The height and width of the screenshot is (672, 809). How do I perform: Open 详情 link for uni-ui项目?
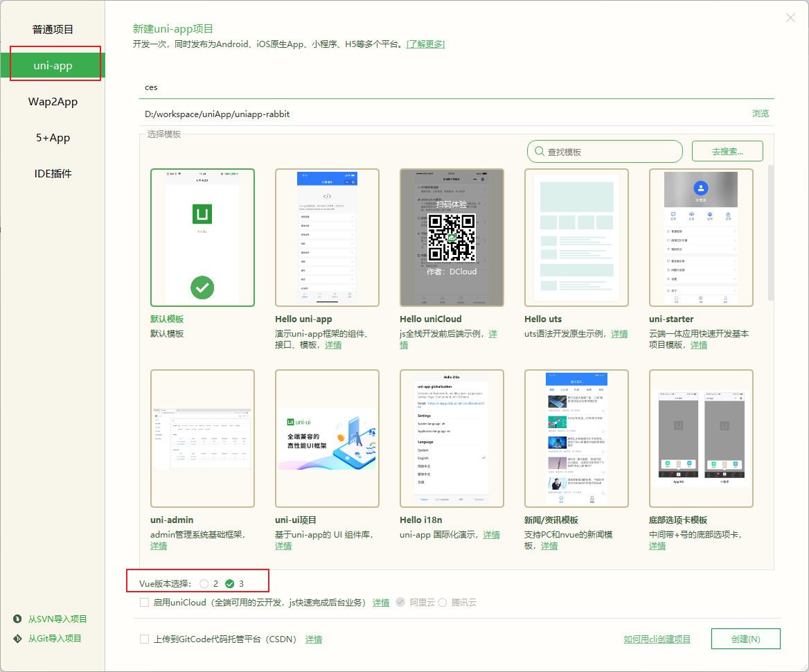283,545
